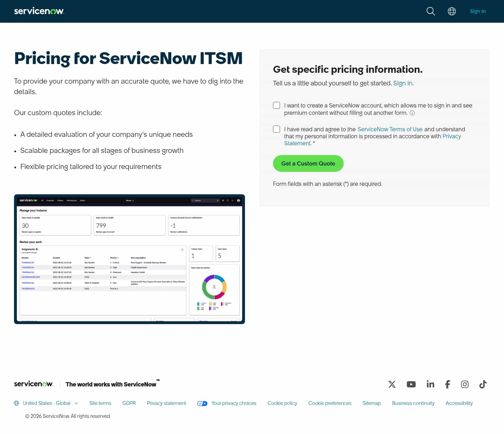Open the search magnifier icon
The width and height of the screenshot is (504, 434).
[x=431, y=11]
